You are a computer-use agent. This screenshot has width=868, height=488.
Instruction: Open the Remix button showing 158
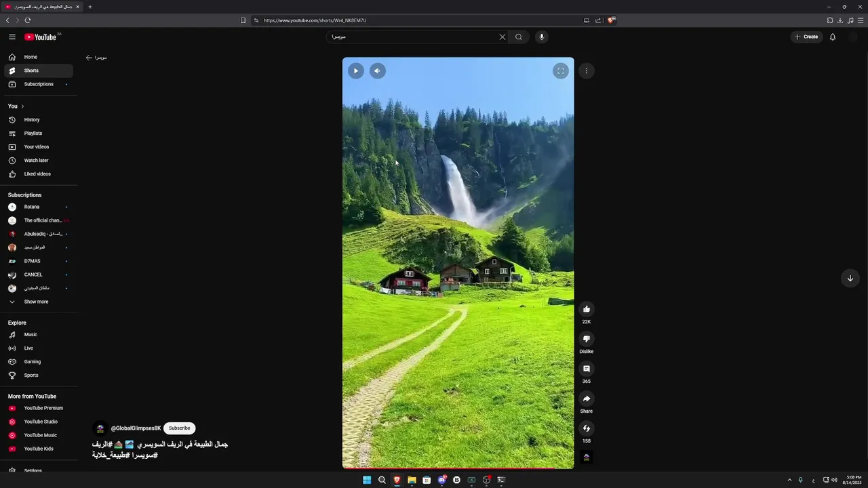coord(587,428)
